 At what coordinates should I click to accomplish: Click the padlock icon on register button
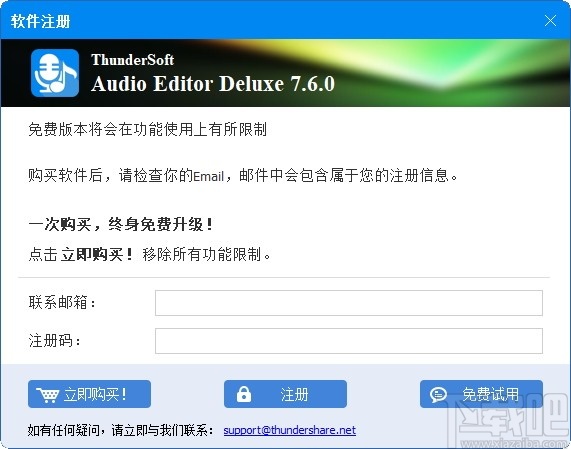click(244, 394)
